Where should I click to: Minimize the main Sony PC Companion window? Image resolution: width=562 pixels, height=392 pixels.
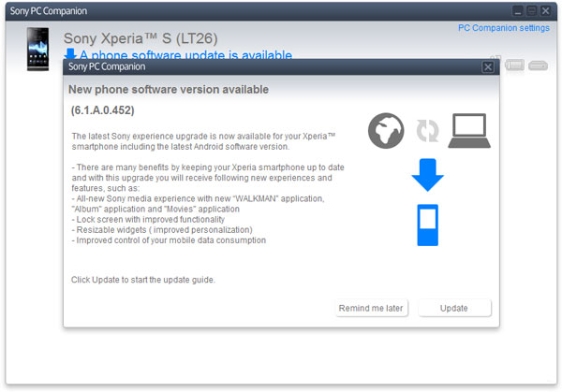tap(518, 11)
